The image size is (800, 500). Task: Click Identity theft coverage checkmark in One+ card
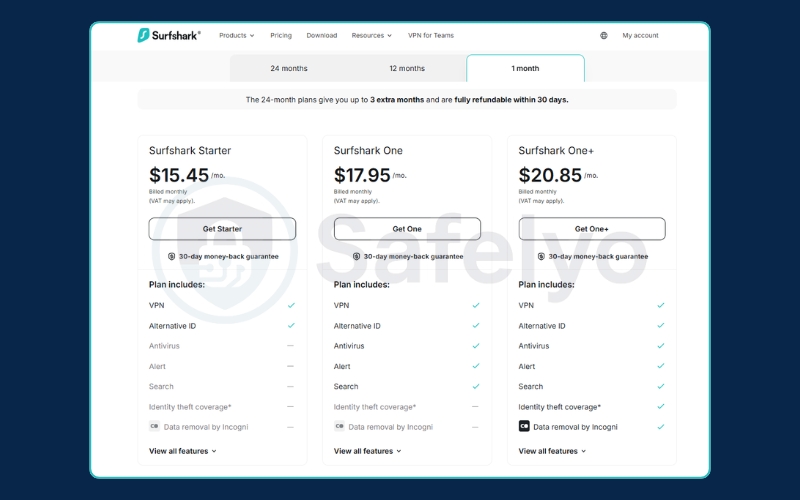coord(661,407)
